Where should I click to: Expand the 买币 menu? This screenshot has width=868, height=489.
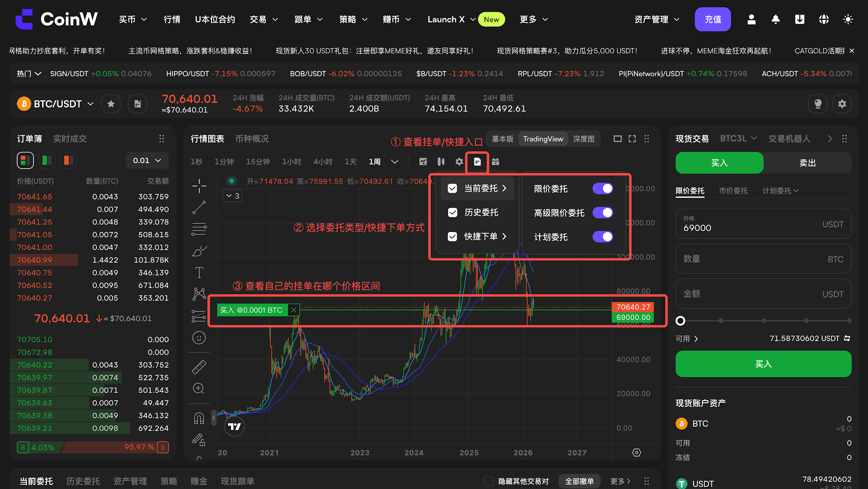pos(133,19)
